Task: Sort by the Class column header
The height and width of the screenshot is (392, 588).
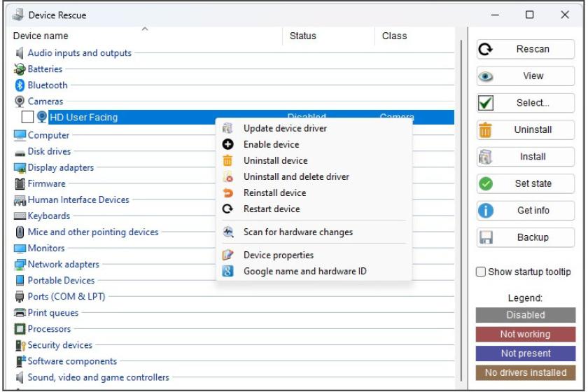Action: 414,36
